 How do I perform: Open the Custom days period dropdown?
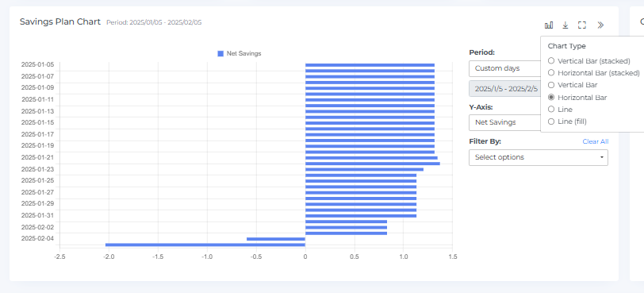[x=504, y=68]
